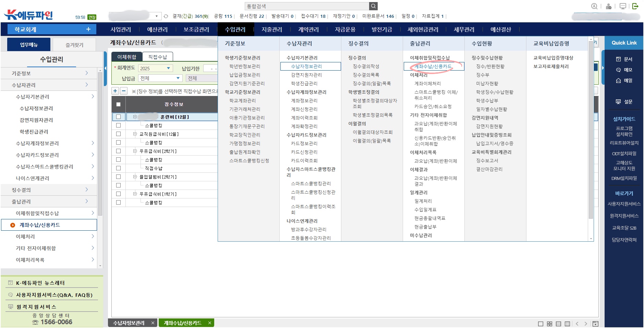Viewport: 644px width, 328px height.
Task: Click 원격지원서비스 in the Quick Link panel
Action: 624,216
